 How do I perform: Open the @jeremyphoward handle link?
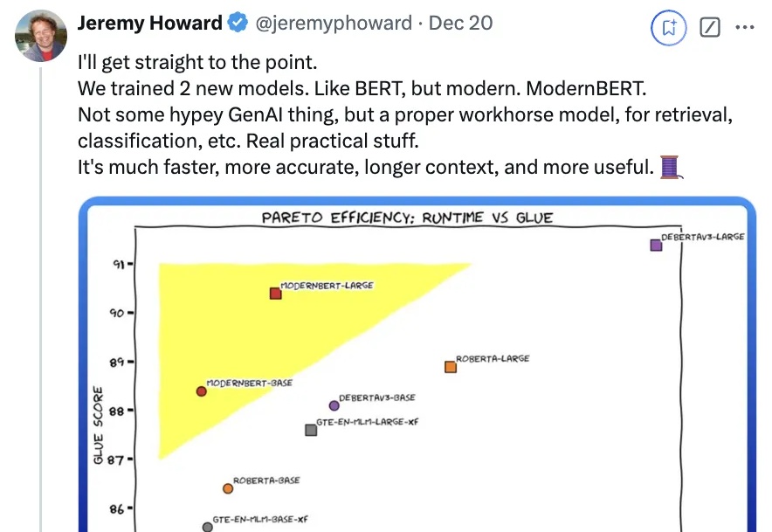pyautogui.click(x=334, y=24)
